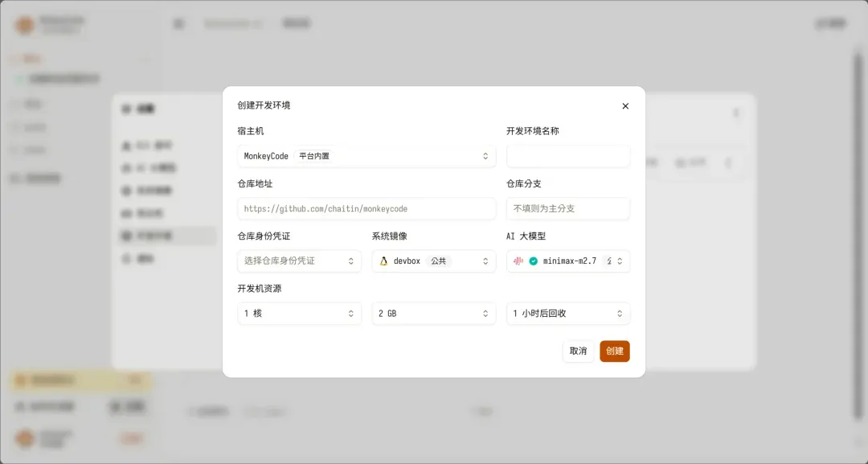Close the 创建开发环境 dialog

pyautogui.click(x=625, y=106)
